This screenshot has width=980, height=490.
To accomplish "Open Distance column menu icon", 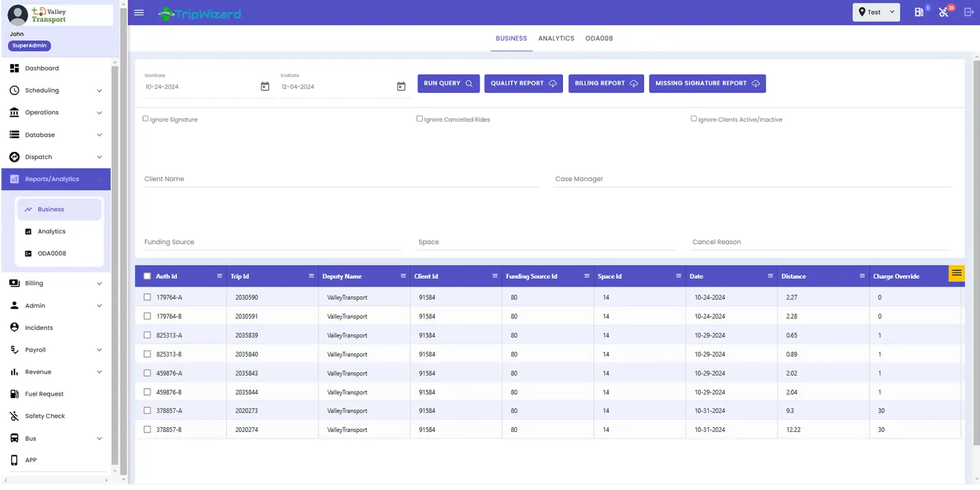I will tap(862, 276).
